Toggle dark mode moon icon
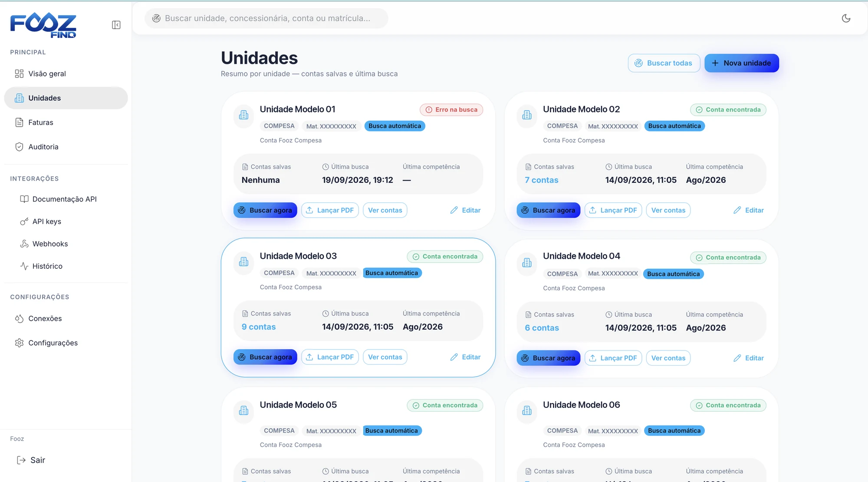 pyautogui.click(x=846, y=18)
